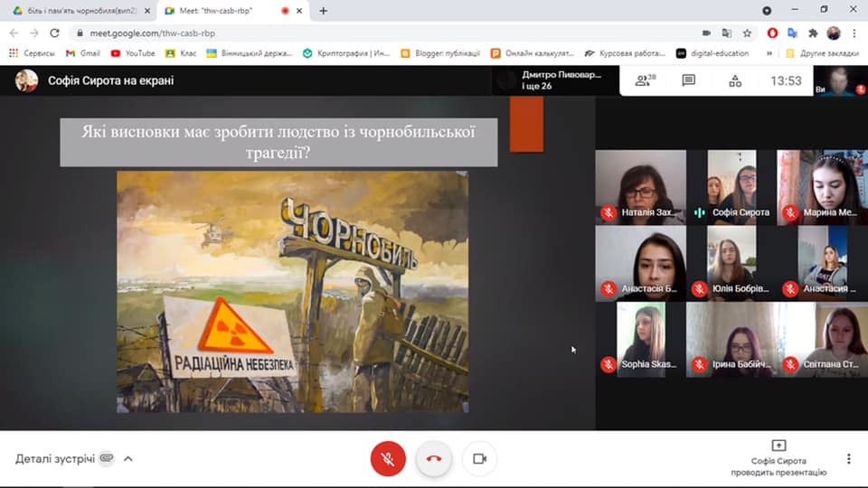Hang up with the red phone button

point(433,459)
